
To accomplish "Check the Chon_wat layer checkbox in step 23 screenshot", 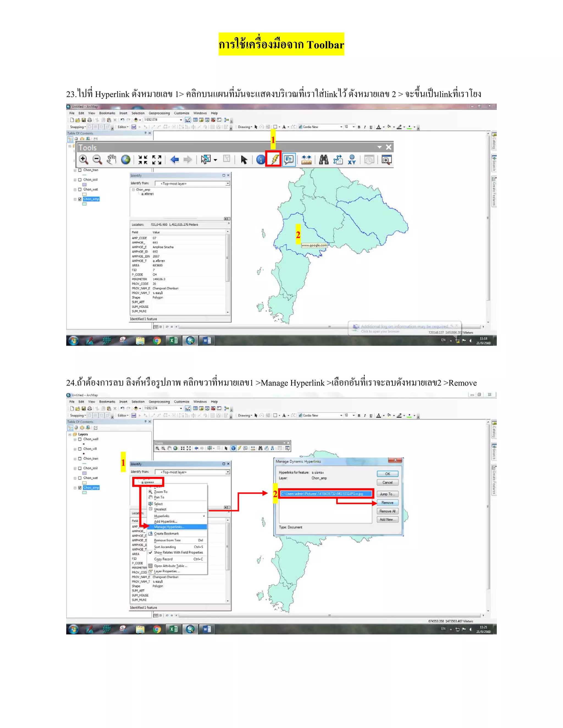I will tap(80, 189).
